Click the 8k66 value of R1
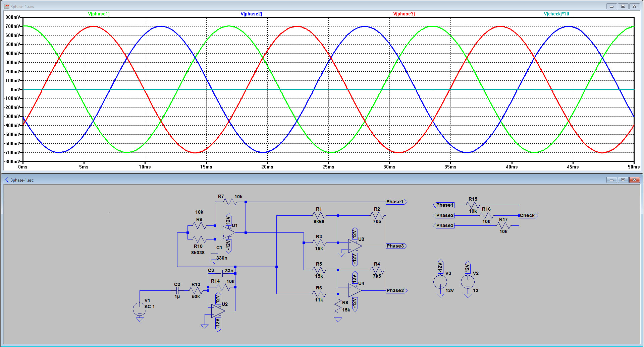The image size is (644, 347). [x=319, y=221]
